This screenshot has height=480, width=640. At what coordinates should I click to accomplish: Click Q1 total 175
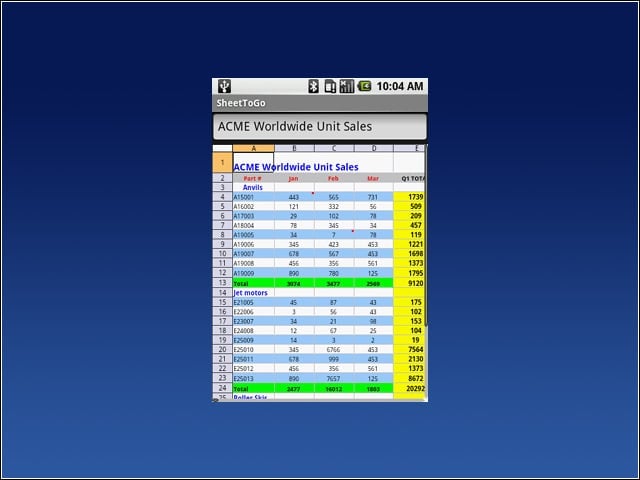point(409,302)
